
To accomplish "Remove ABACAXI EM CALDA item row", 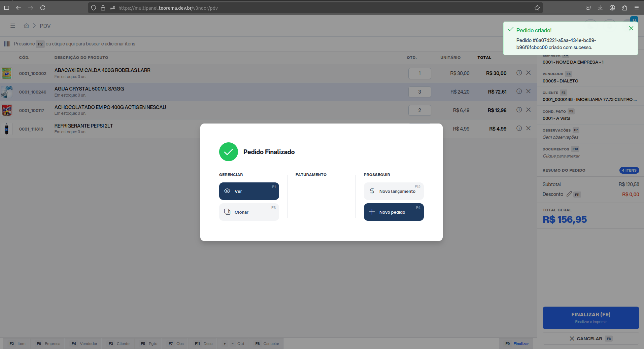I will click(x=529, y=73).
